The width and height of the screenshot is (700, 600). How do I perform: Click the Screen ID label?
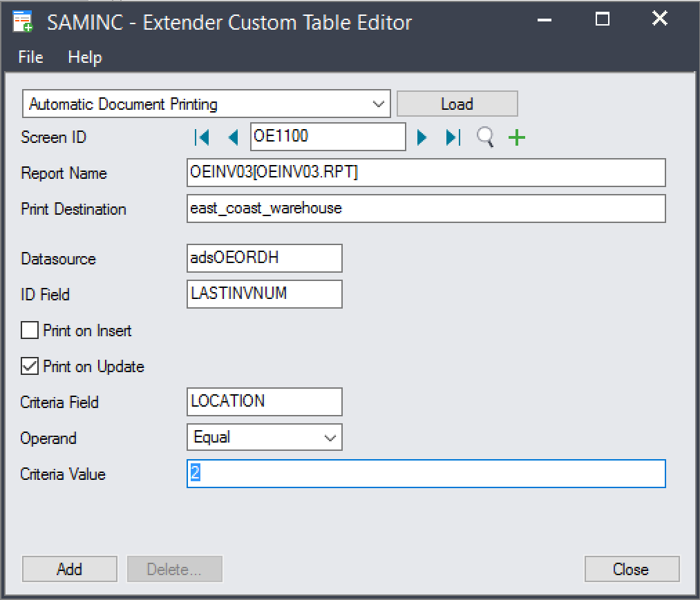tap(54, 137)
